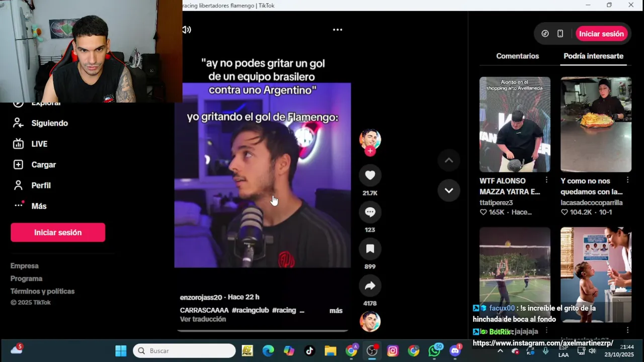Switch to the Podría interesarte tab

click(x=593, y=56)
